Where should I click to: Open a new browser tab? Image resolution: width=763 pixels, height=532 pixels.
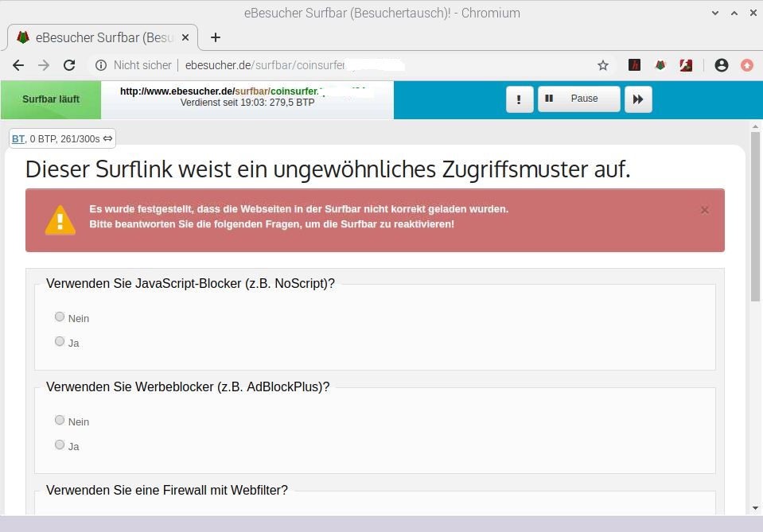click(215, 37)
